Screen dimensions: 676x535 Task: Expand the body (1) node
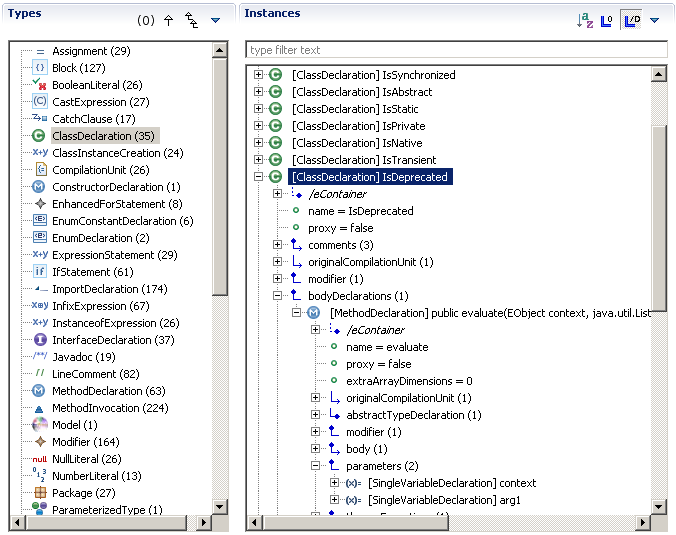(315, 448)
